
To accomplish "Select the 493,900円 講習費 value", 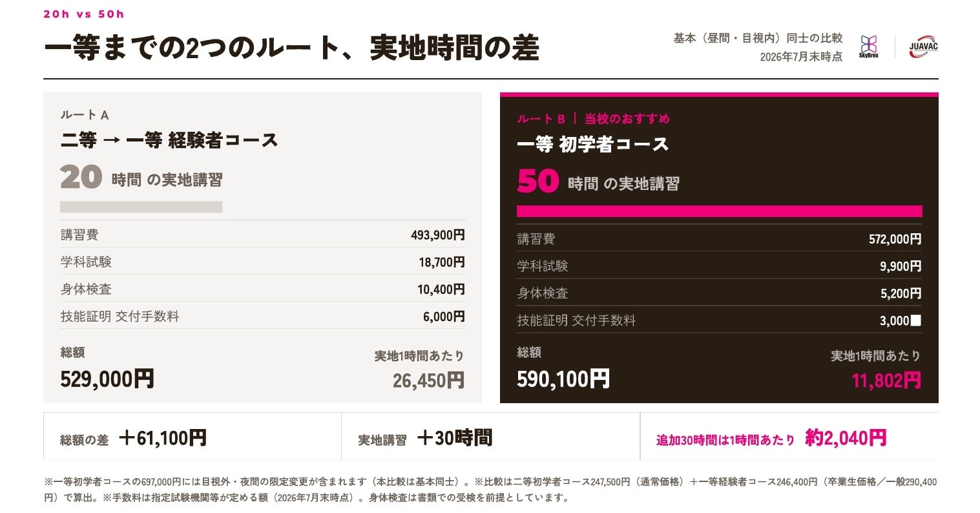I will coord(437,235).
